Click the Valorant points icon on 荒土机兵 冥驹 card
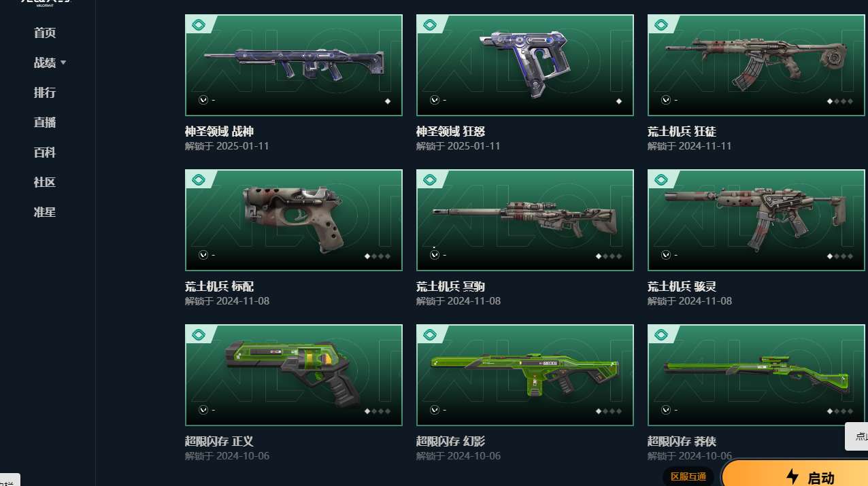868x486 pixels. pos(435,255)
